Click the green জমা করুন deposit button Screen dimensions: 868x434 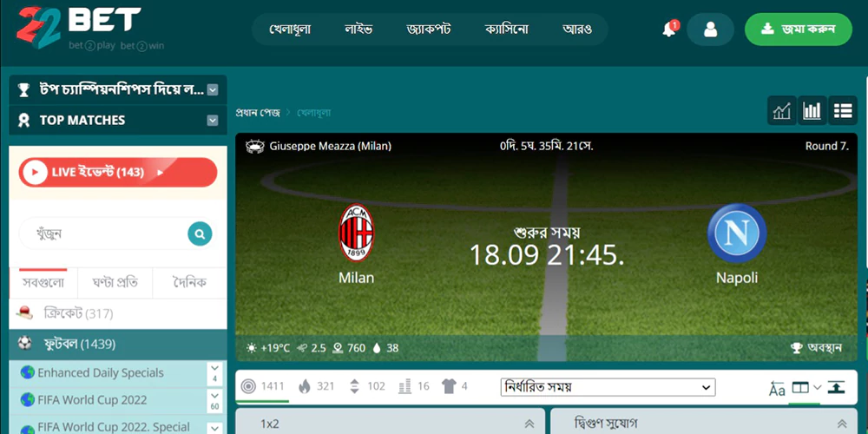799,30
